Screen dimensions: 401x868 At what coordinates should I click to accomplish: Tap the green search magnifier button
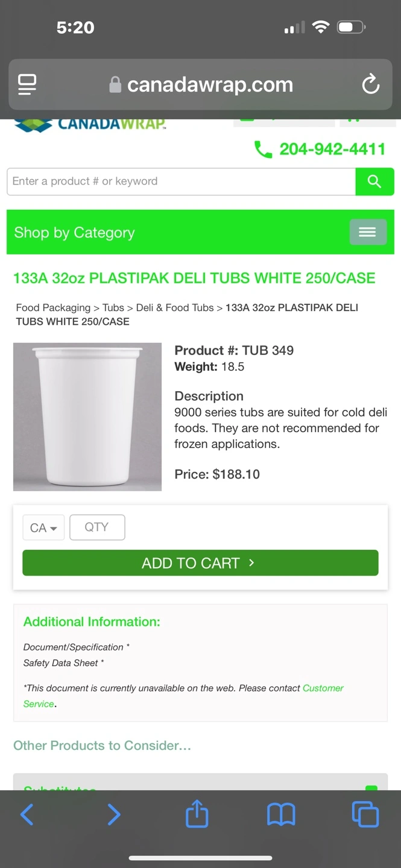click(374, 181)
